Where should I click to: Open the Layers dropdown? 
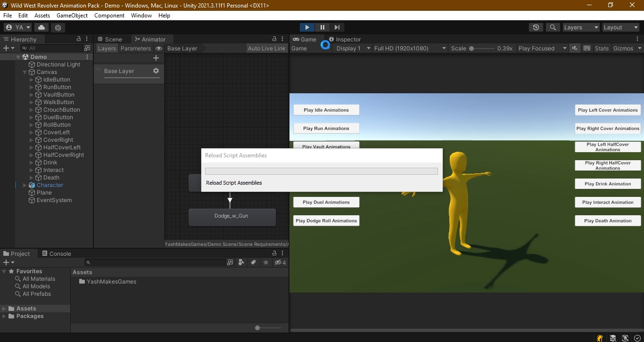tap(581, 27)
